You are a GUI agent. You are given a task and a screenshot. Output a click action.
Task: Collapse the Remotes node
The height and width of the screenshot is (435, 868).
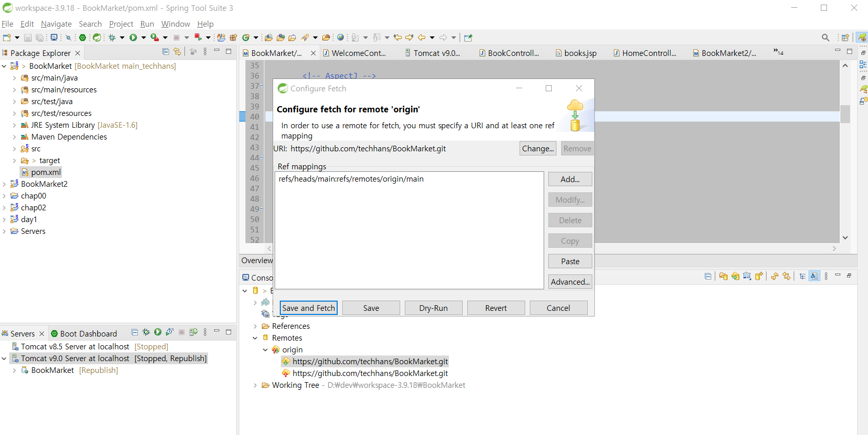(x=255, y=338)
